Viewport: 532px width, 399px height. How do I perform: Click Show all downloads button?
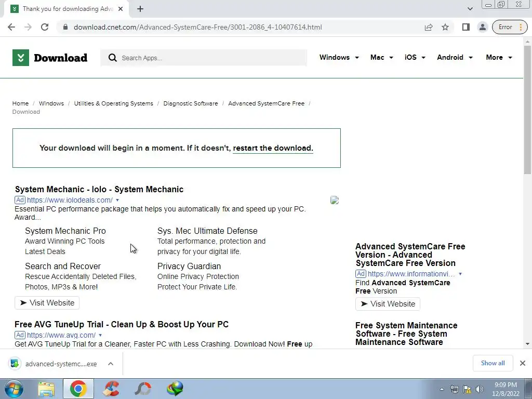(x=493, y=363)
